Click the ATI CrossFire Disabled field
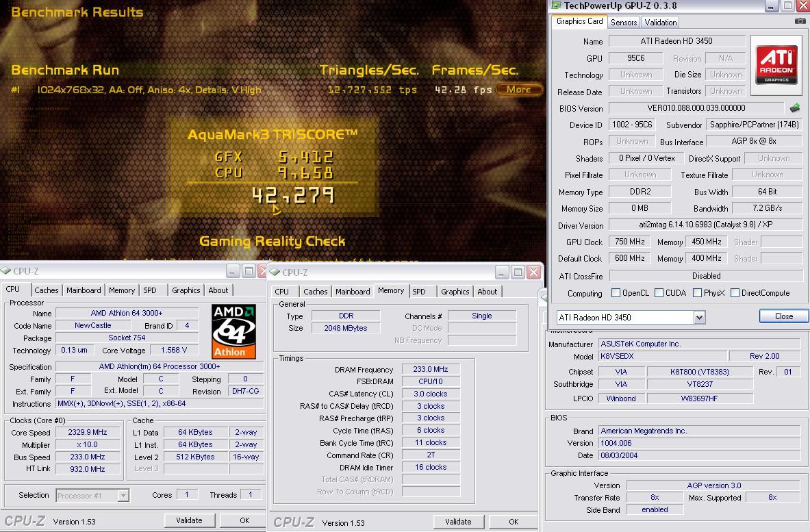Viewport: 810px width, 532px height. [x=706, y=276]
